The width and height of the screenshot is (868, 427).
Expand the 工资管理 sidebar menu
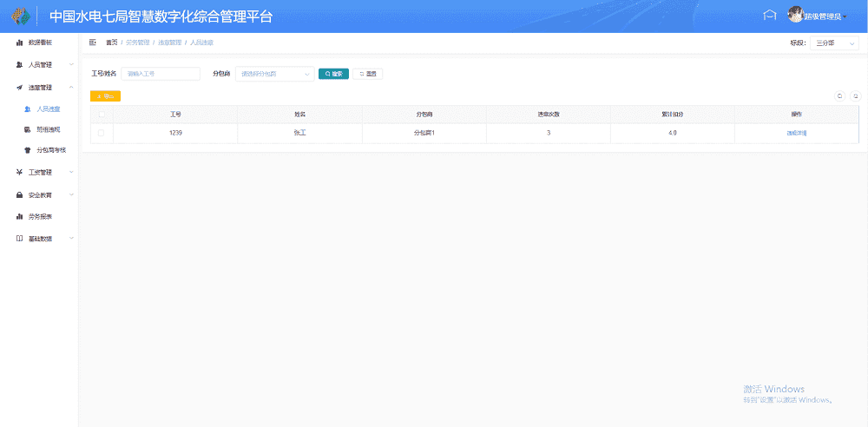[40, 172]
